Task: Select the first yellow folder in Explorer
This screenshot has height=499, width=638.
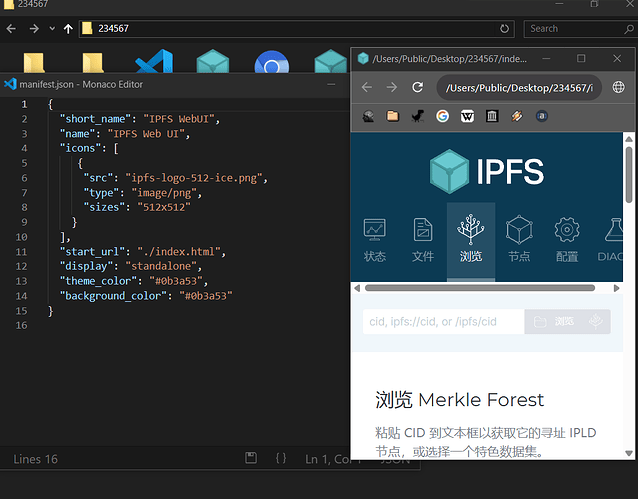Action: point(34,62)
